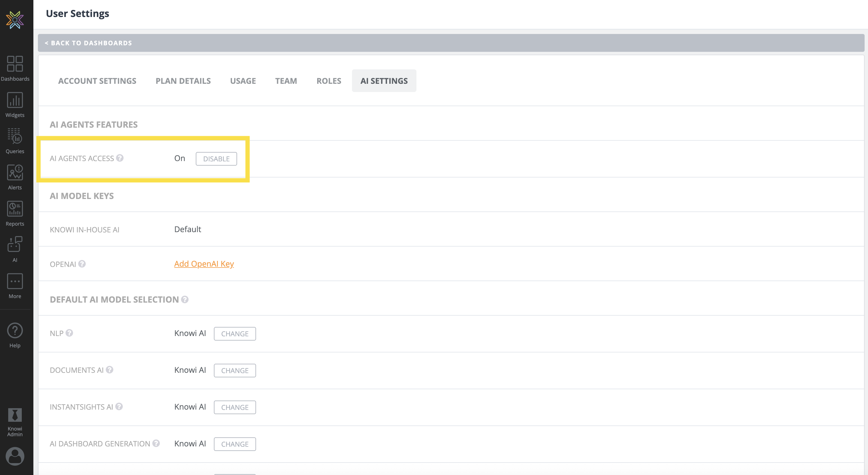Switch to the Team tab
The height and width of the screenshot is (475, 868).
coord(286,81)
